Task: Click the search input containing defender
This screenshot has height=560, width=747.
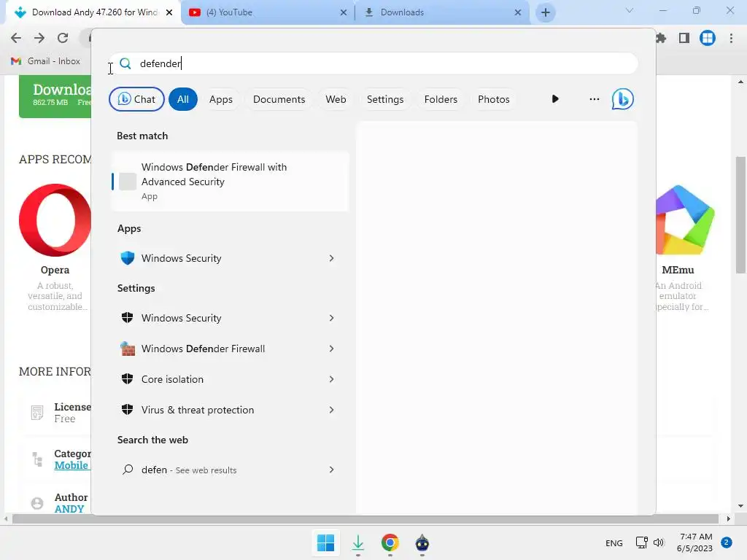Action: pyautogui.click(x=373, y=63)
